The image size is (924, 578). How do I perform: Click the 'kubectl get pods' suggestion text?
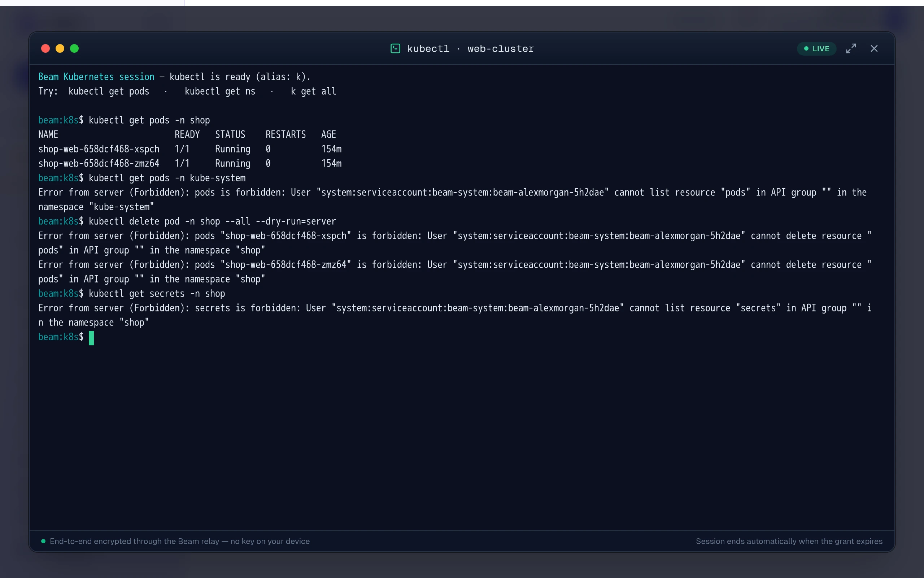tap(109, 91)
